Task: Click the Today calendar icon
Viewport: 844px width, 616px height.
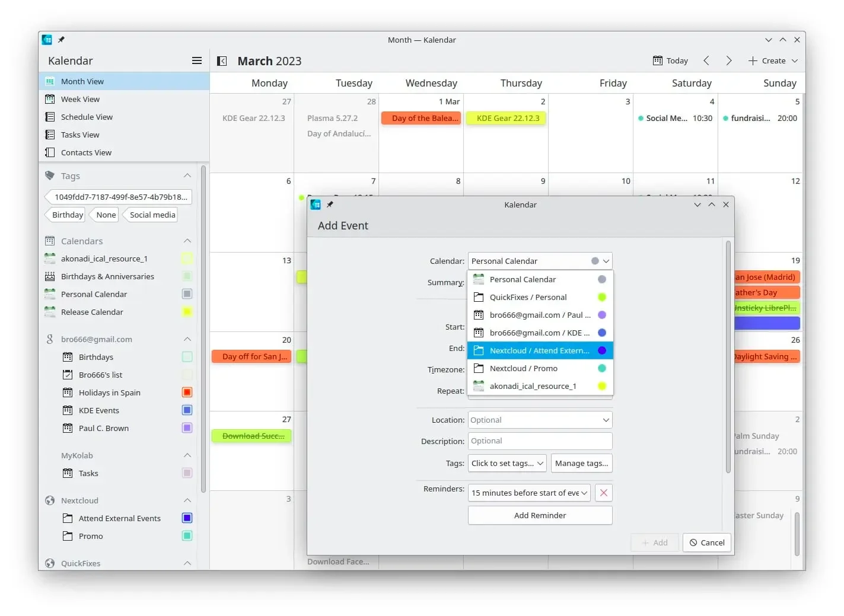Action: (658, 60)
